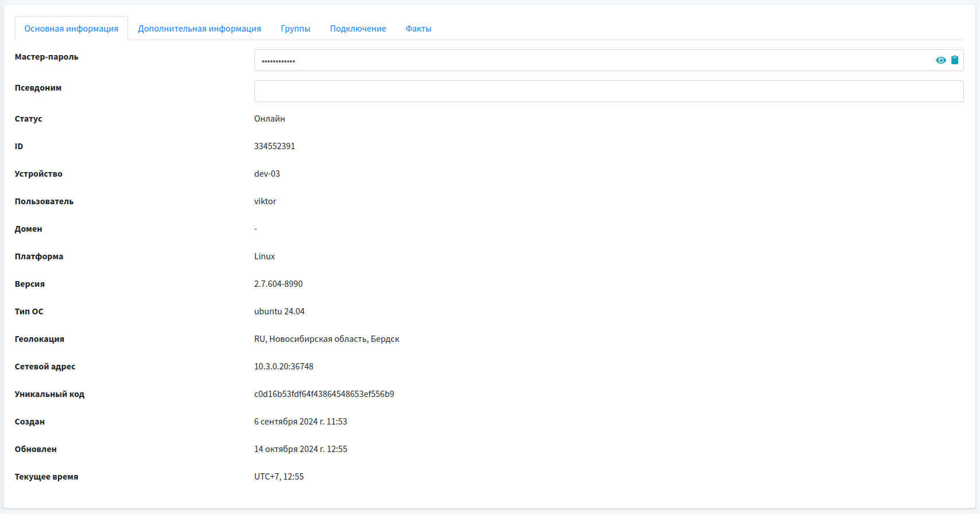Image resolution: width=980 pixels, height=514 pixels.
Task: Click the device name dev-03
Action: point(267,174)
